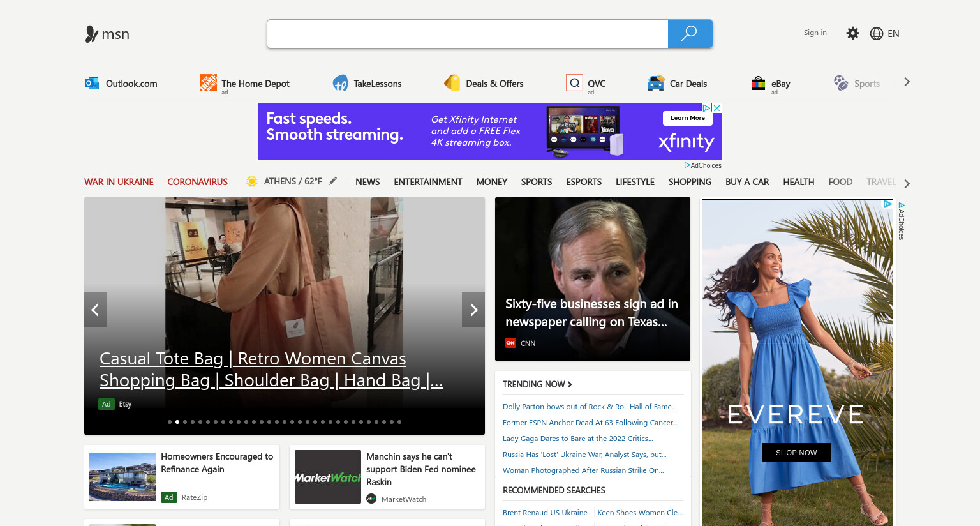Select the third carousel dot
Image resolution: width=980 pixels, height=526 pixels.
coord(185,422)
